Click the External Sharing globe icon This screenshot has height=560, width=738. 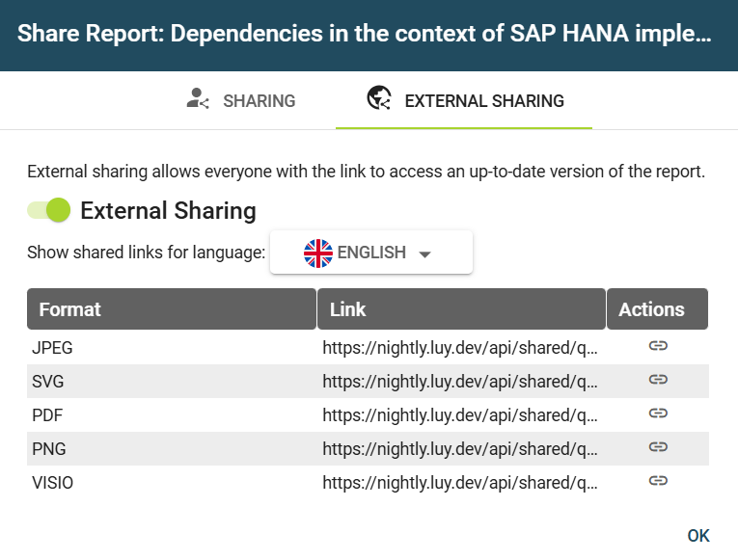coord(379,99)
